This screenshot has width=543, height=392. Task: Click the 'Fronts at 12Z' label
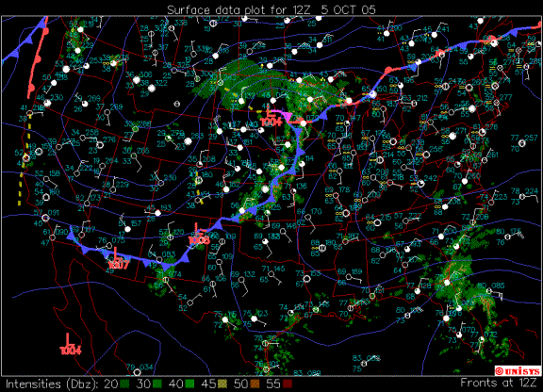click(499, 383)
